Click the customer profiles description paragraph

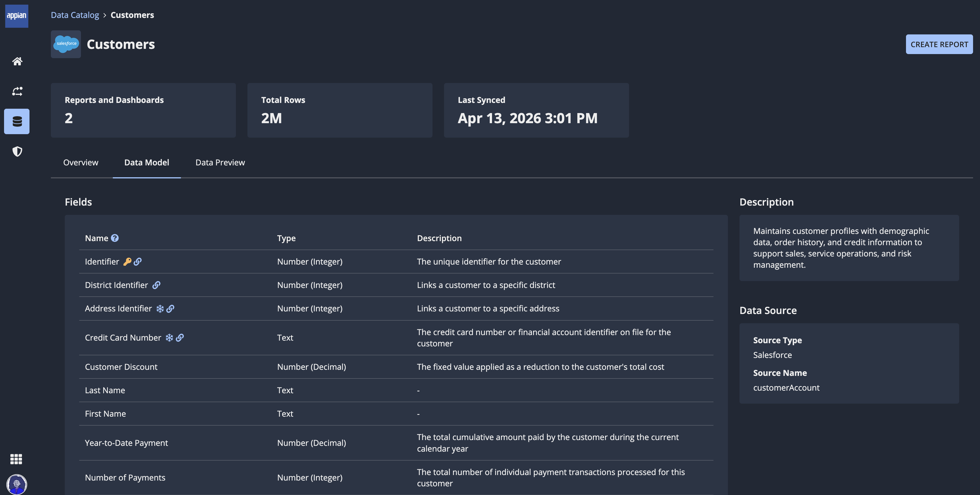click(841, 248)
